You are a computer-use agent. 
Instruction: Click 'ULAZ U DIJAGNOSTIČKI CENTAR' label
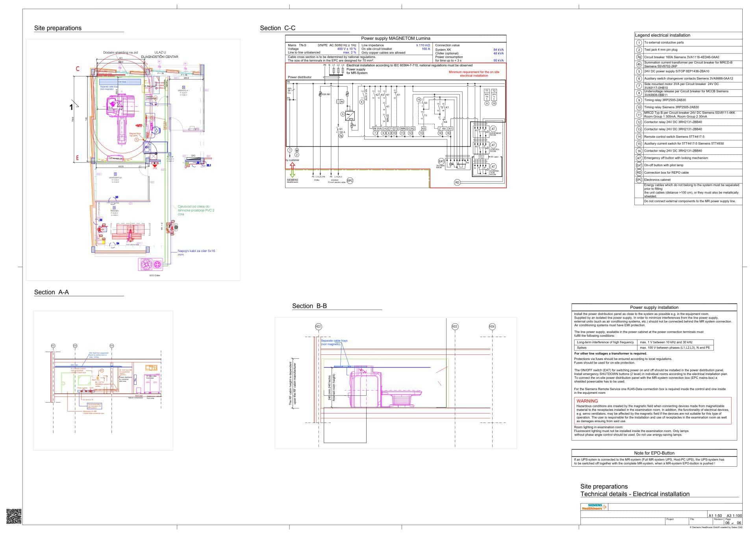click(160, 54)
